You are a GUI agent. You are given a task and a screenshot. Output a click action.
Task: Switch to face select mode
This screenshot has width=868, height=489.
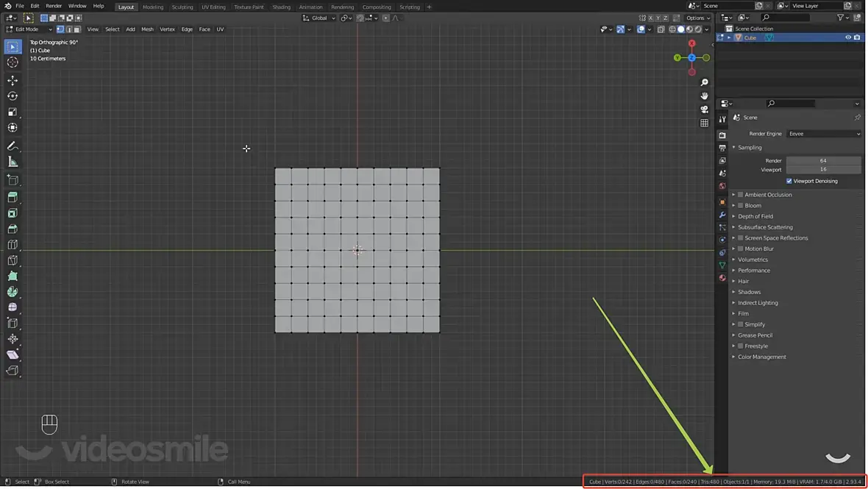click(x=77, y=29)
